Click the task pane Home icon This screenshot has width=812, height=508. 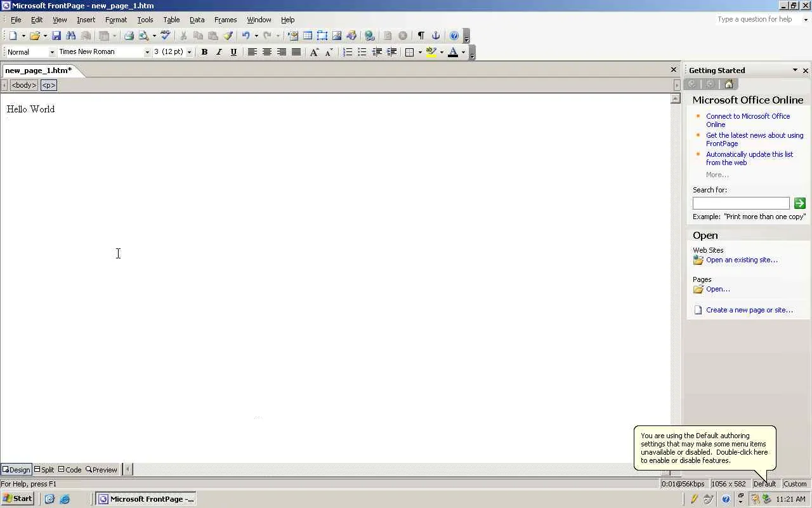coord(729,84)
